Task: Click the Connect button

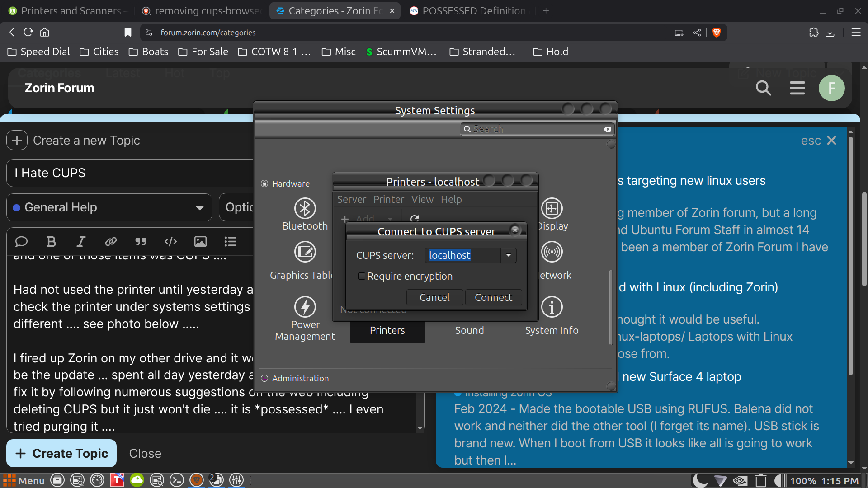Action: pos(493,297)
